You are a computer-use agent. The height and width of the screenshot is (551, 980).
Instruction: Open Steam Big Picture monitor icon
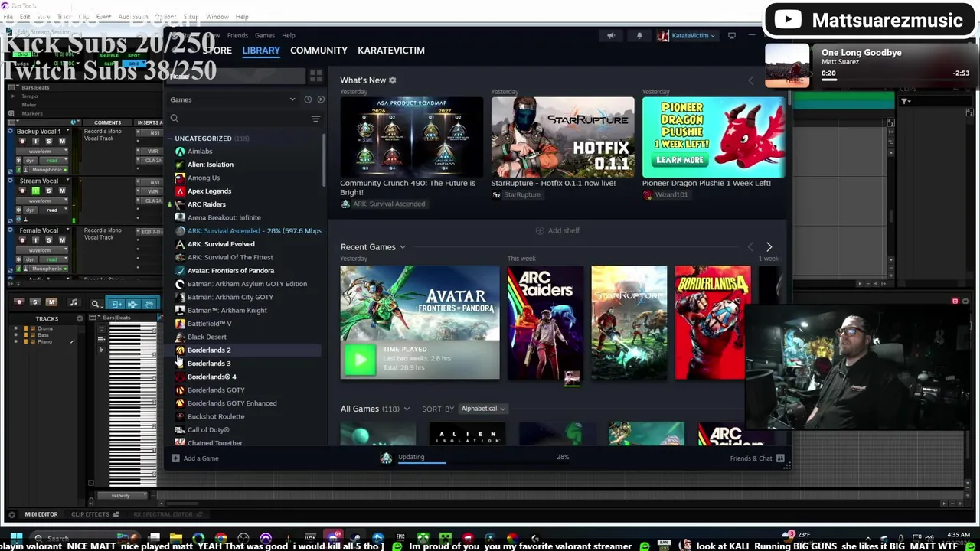[x=731, y=35]
